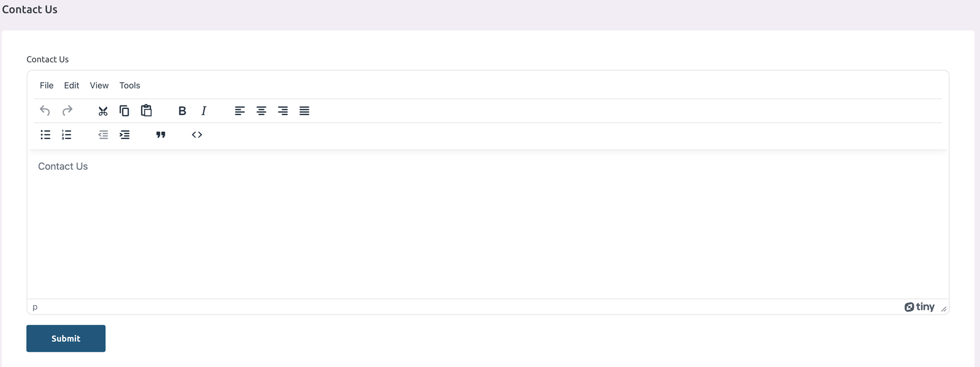Toggle italic formatting

203,111
